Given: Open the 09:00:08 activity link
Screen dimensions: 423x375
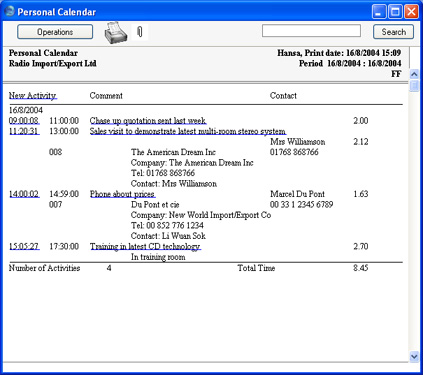Looking at the screenshot, I should coord(24,121).
